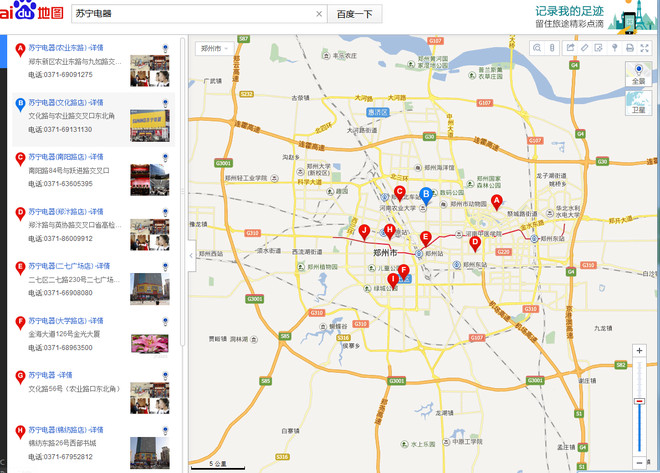Click the 郑州站 station label on map

pos(434,253)
